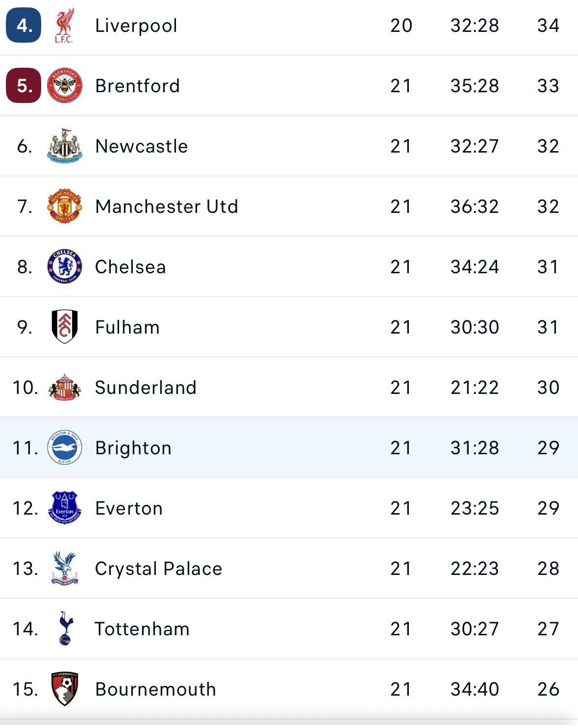Image resolution: width=578 pixels, height=728 pixels.
Task: Open the Liverpool team name link
Action: 136,26
